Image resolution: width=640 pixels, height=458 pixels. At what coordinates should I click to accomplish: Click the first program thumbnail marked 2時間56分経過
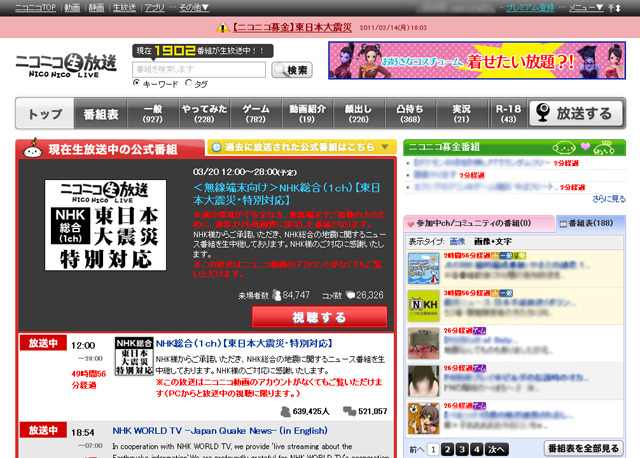click(x=424, y=268)
